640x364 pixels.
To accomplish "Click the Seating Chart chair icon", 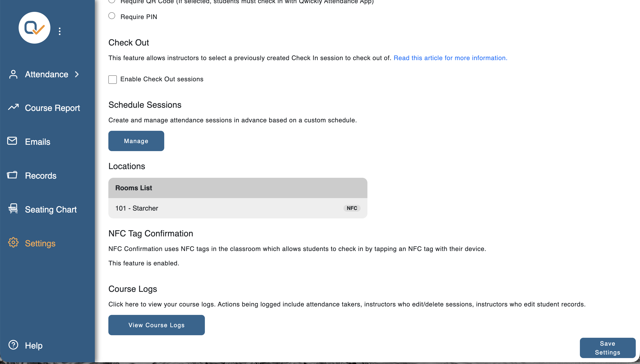I will coord(13,208).
